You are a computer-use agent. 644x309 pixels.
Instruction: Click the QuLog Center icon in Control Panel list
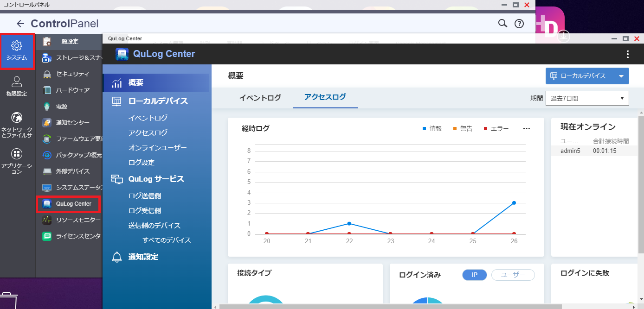(47, 204)
